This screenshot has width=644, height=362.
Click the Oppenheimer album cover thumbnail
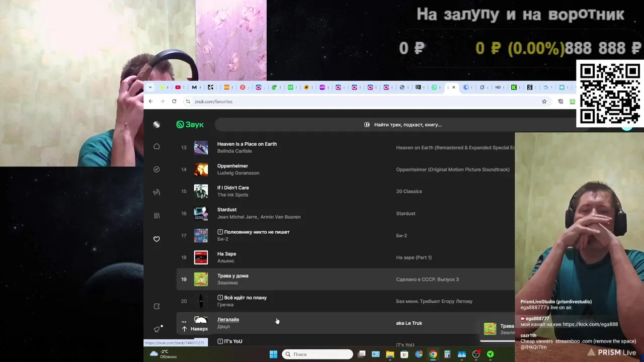201,169
